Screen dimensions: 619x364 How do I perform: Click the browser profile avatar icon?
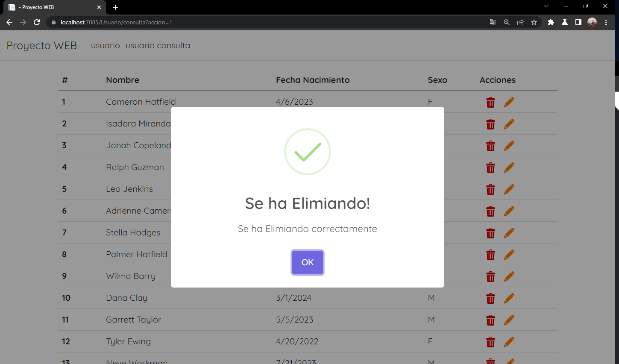coord(592,22)
